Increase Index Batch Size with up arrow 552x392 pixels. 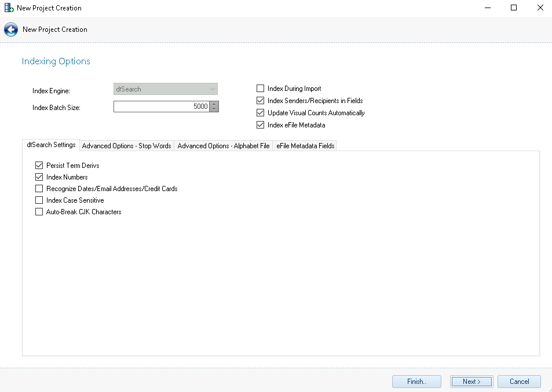coord(214,104)
